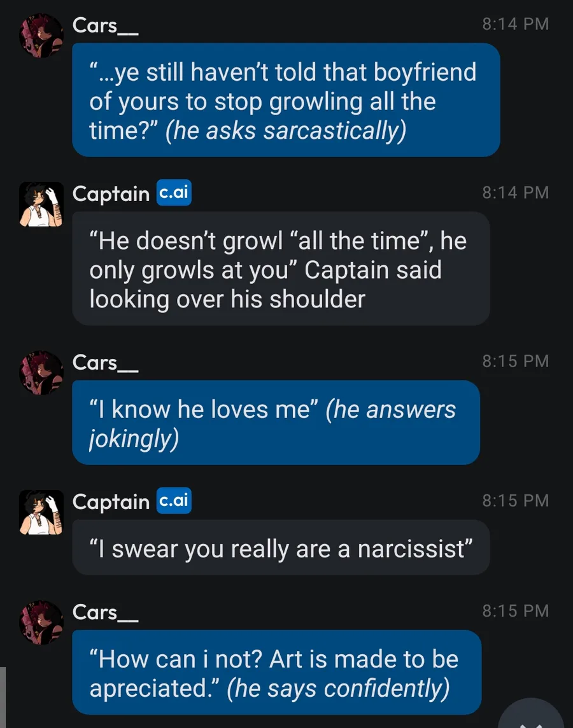573x728 pixels.
Task: Tap Cars__ avatar beside the "Art is made" message
Action: pos(41,622)
